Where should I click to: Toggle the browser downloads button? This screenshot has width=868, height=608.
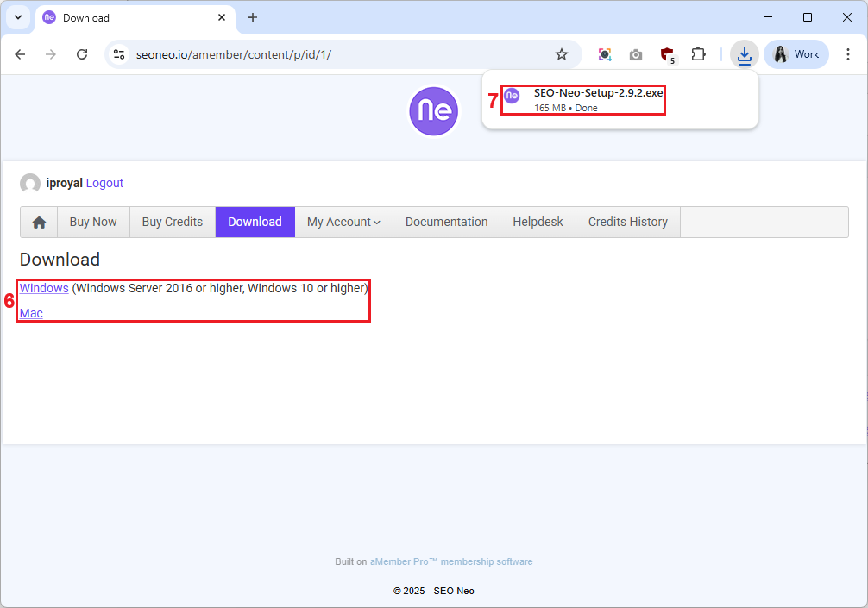744,54
